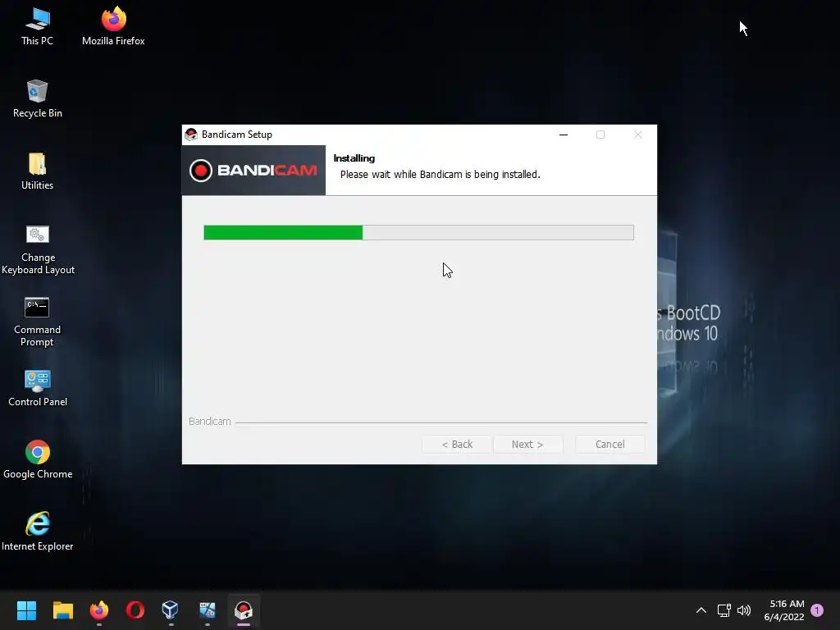Click the Bandicam Setup taskbar icon
Image resolution: width=840 pixels, height=630 pixels.
coord(243,610)
